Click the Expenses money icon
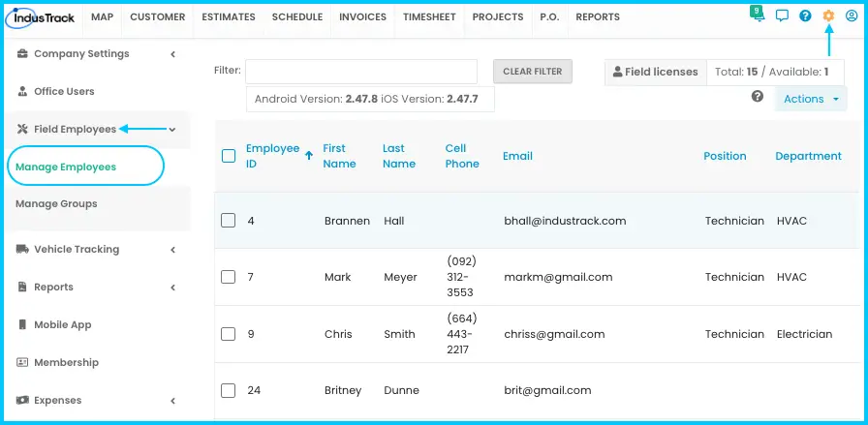This screenshot has width=868, height=425. pyautogui.click(x=22, y=400)
